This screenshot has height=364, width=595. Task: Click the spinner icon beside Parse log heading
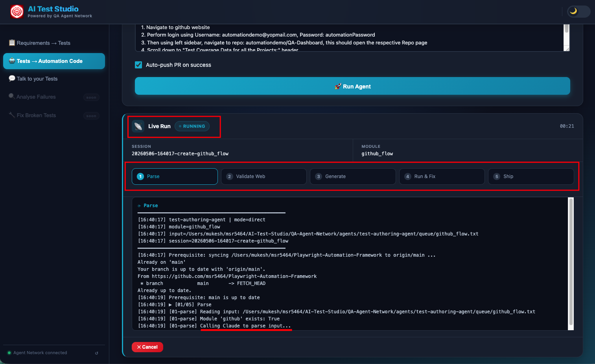[139, 206]
